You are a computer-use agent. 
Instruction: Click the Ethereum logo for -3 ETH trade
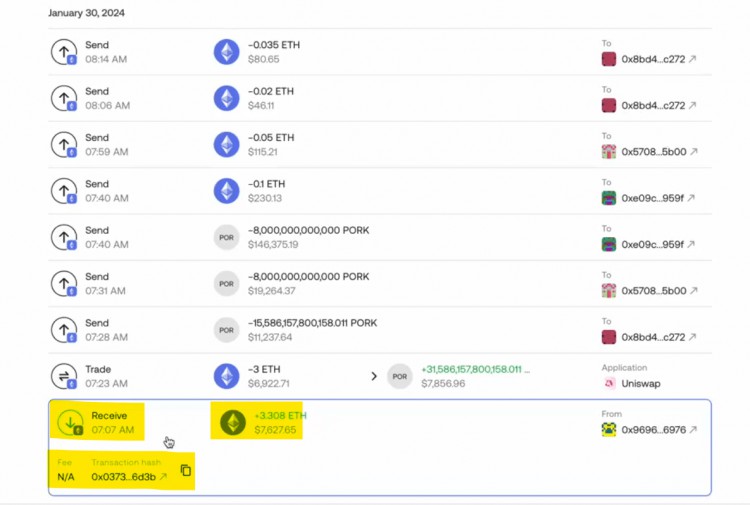(226, 376)
